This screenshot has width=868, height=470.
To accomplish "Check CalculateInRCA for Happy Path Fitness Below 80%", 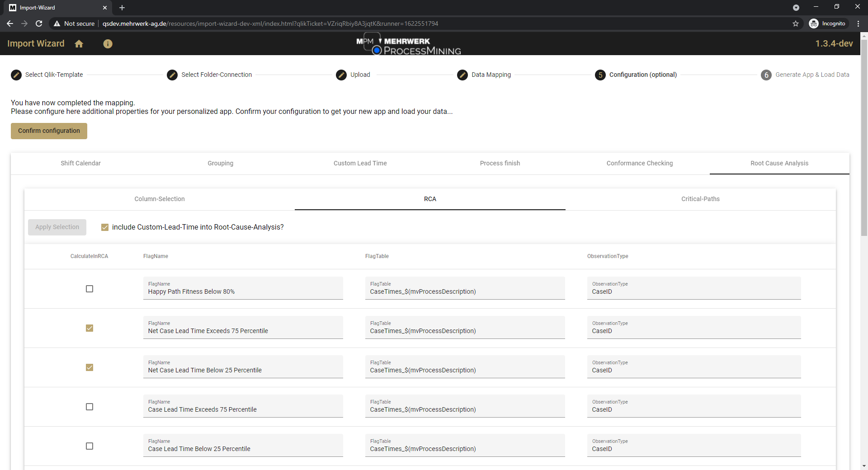I will [x=90, y=289].
